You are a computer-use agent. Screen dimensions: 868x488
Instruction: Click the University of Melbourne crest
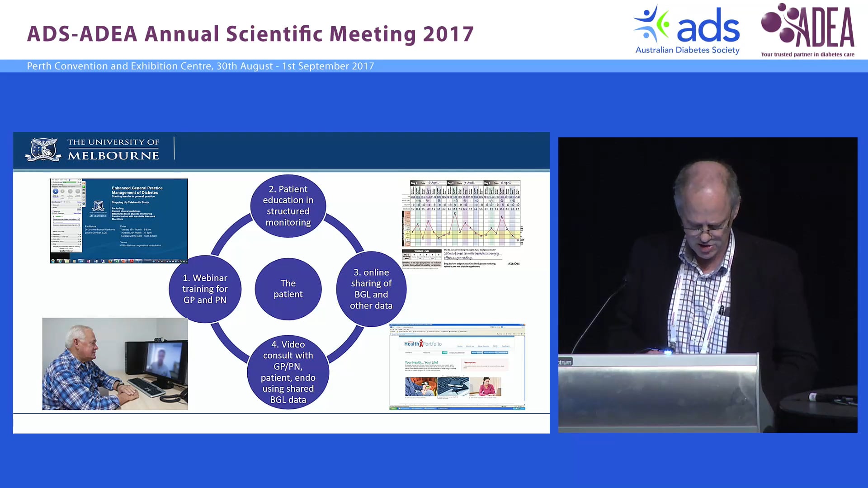(x=43, y=149)
